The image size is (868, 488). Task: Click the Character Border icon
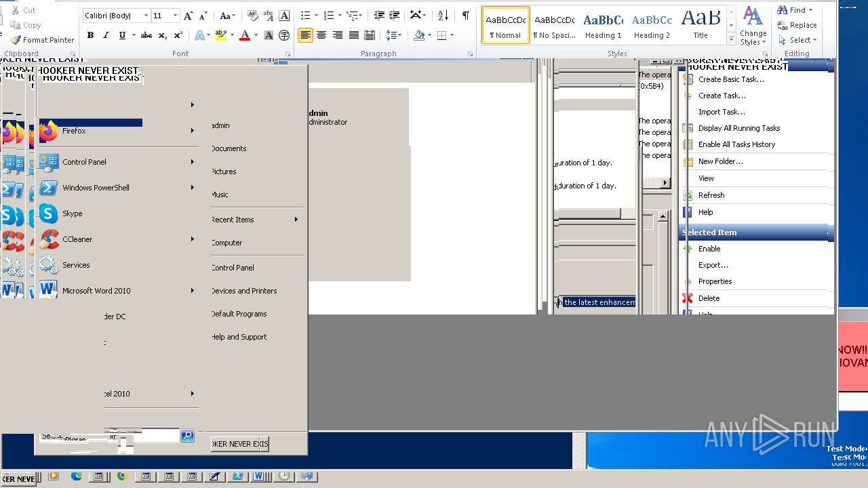pos(285,16)
